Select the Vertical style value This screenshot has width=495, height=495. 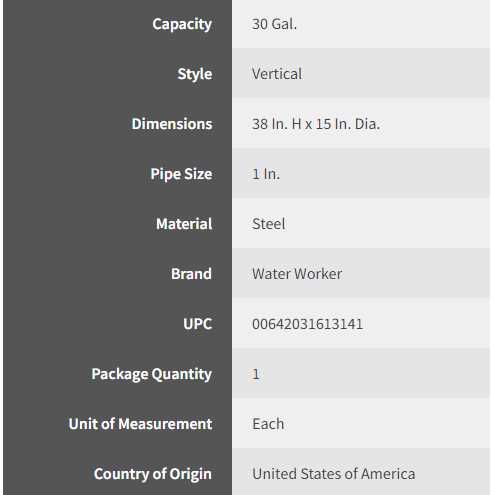click(277, 74)
